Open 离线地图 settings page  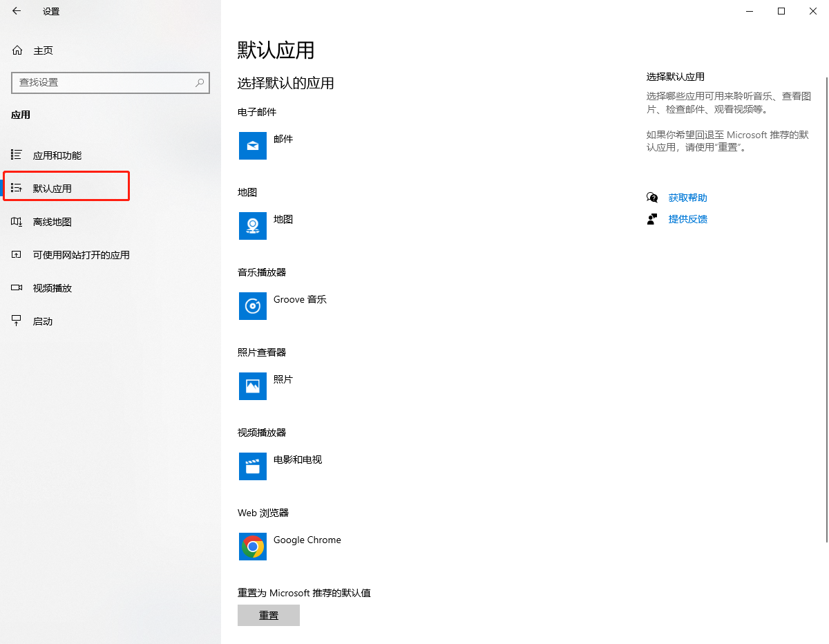pyautogui.click(x=53, y=222)
